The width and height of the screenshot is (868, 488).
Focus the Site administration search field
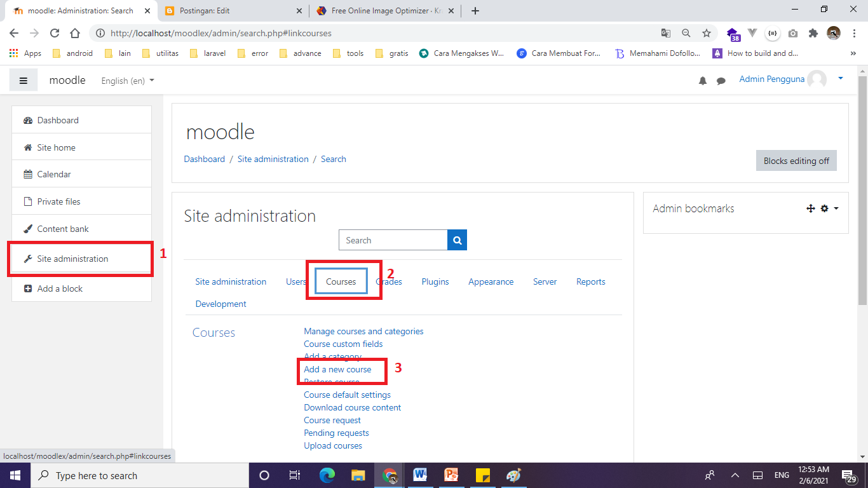[x=393, y=240]
